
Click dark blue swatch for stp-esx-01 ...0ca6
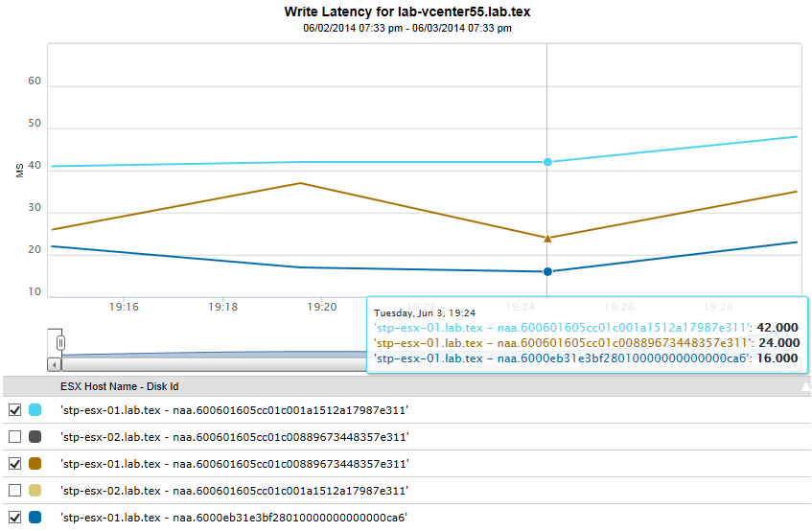[35, 517]
